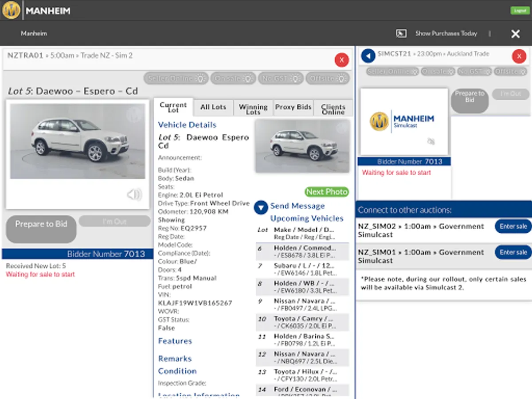Go back with SIMCST21 left arrow icon
Image resolution: width=532 pixels, height=399 pixels.
tap(368, 56)
